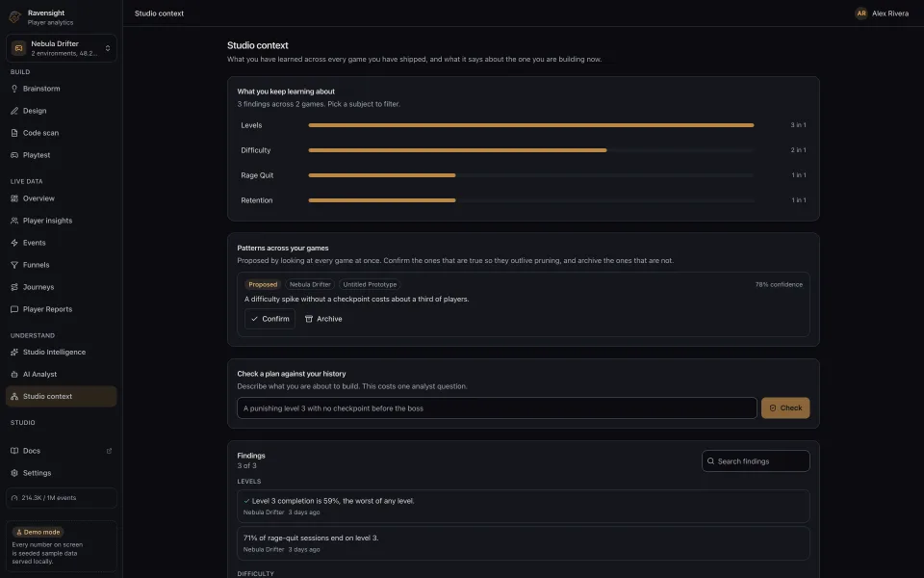Navigate to Funnels
Screen dimensions: 924x578
click(x=62, y=266)
